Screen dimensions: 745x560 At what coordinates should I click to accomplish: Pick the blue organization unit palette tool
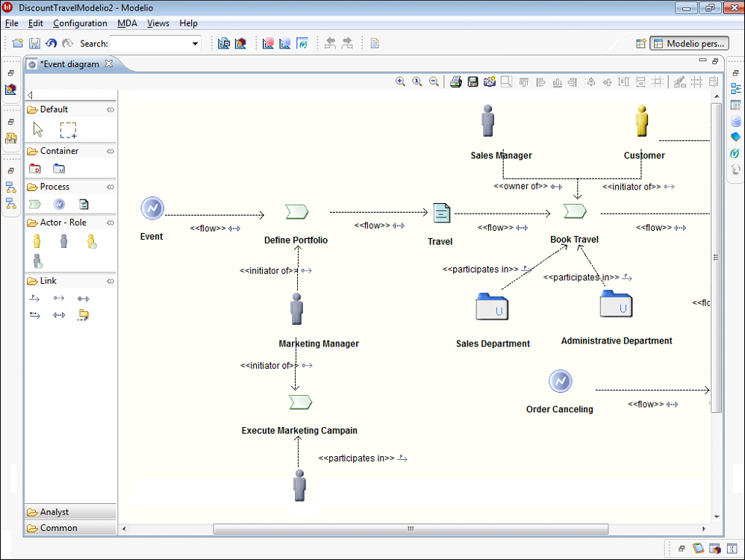(59, 169)
